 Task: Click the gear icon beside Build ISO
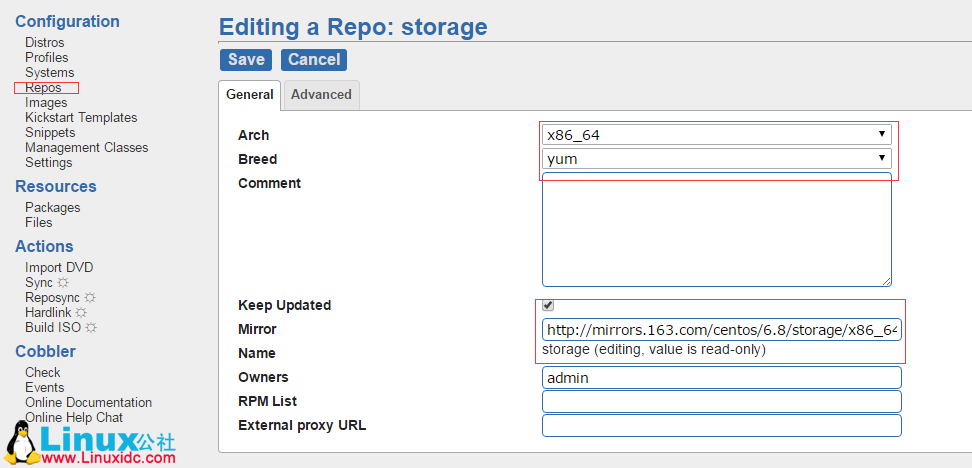(90, 328)
